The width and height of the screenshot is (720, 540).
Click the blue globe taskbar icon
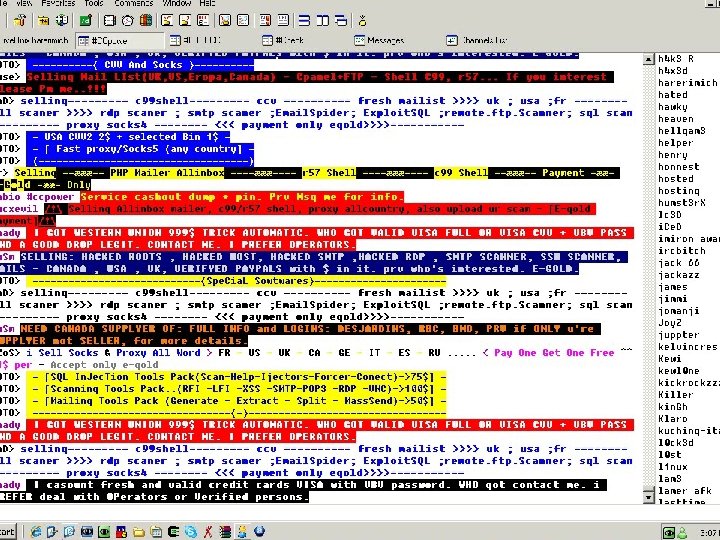[x=259, y=532]
